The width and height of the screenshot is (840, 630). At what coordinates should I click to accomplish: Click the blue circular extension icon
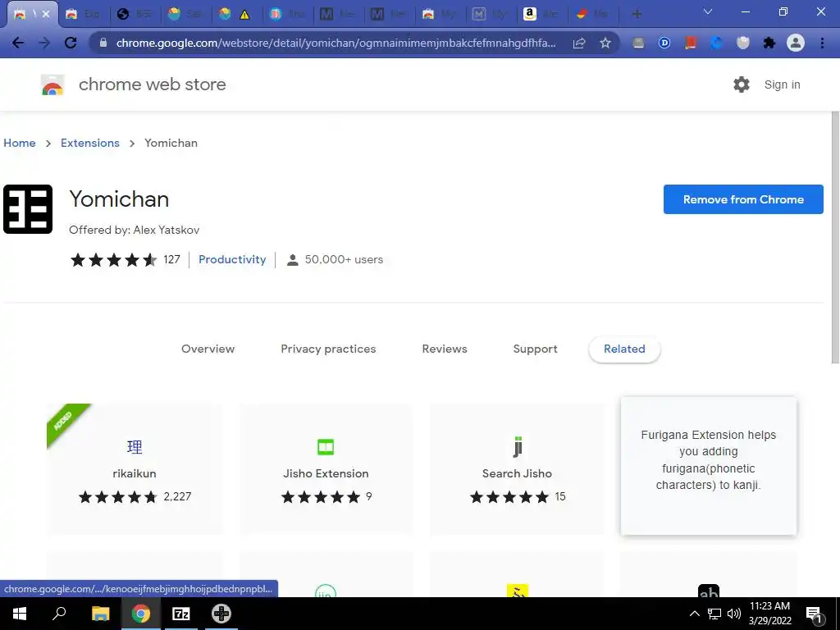pos(717,43)
